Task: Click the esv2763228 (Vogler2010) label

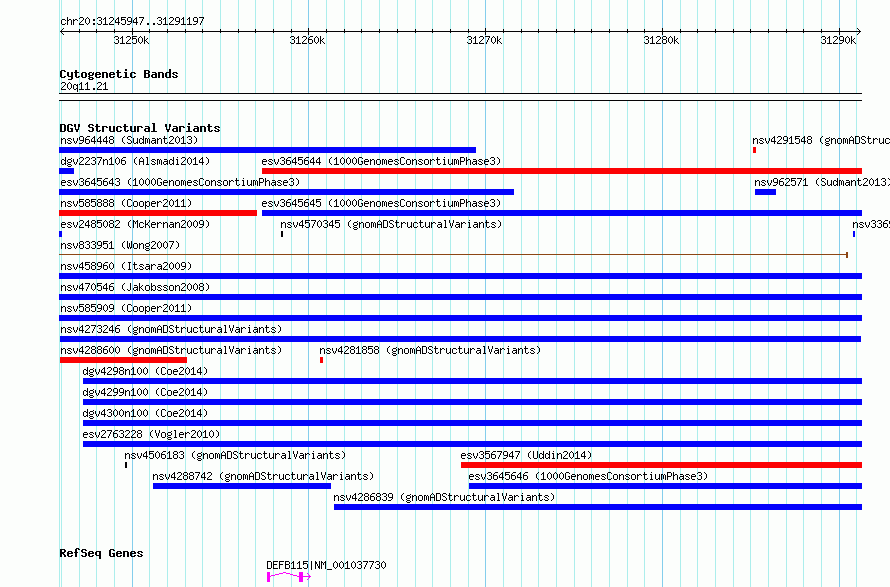Action: [x=151, y=434]
